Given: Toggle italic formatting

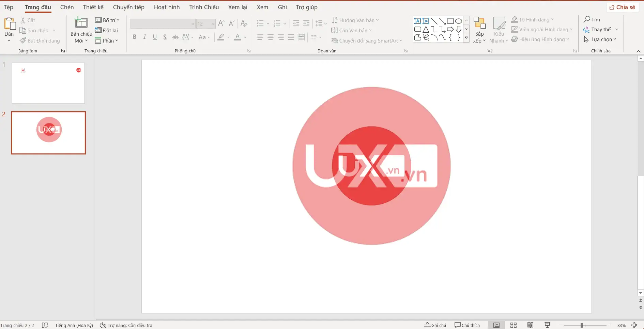Looking at the screenshot, I should 144,37.
